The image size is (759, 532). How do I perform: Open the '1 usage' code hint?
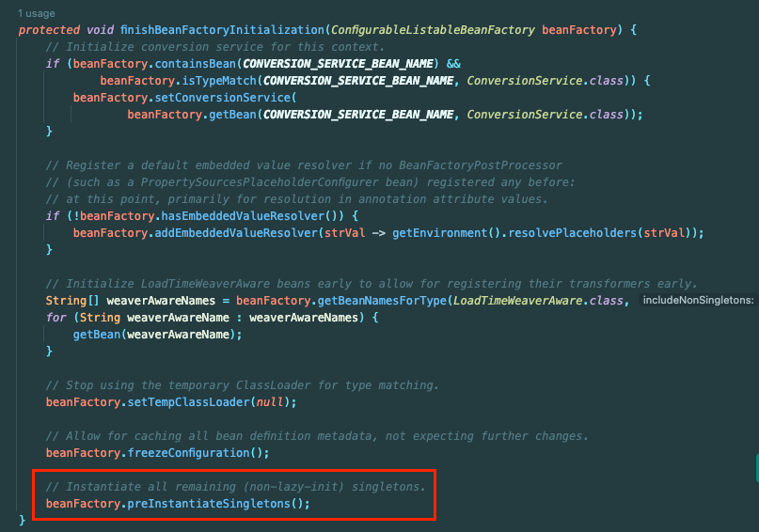pyautogui.click(x=37, y=13)
